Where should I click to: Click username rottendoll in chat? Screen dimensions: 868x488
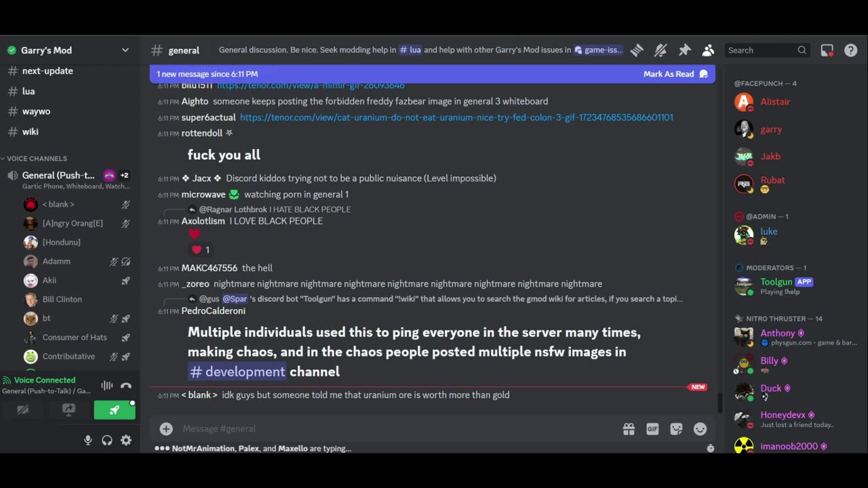click(x=202, y=133)
